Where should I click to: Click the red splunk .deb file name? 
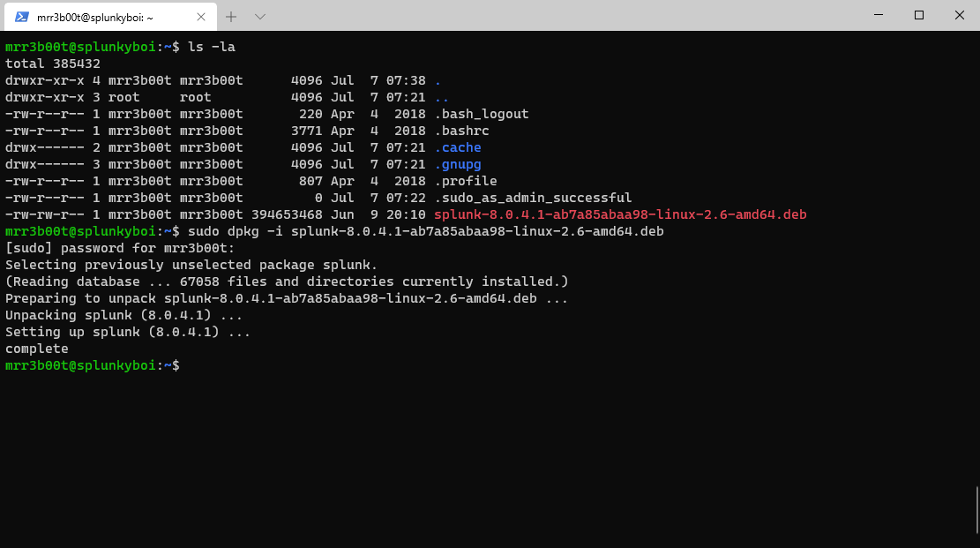[620, 214]
